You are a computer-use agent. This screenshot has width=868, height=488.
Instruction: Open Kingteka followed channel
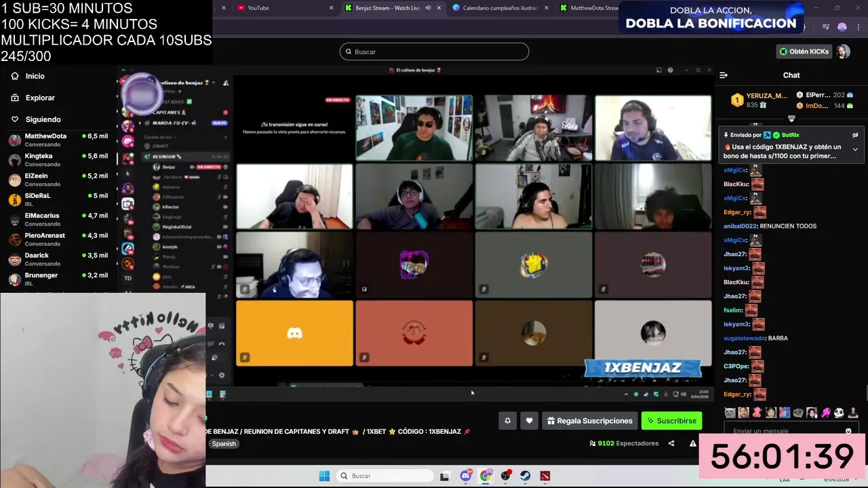(x=58, y=160)
